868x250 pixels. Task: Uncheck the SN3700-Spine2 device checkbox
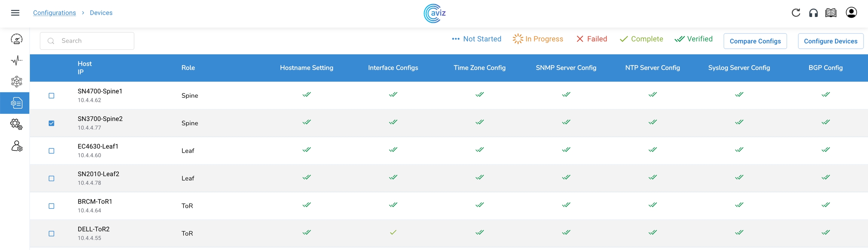click(52, 123)
